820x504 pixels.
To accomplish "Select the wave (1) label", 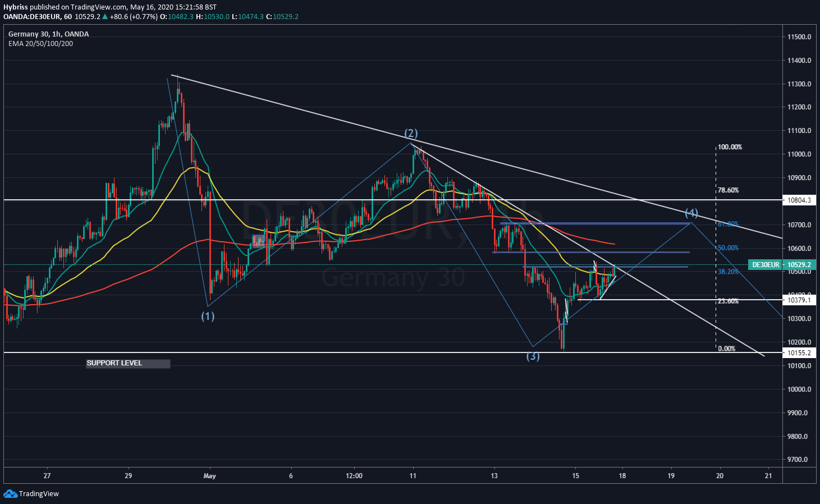I will 208,316.
